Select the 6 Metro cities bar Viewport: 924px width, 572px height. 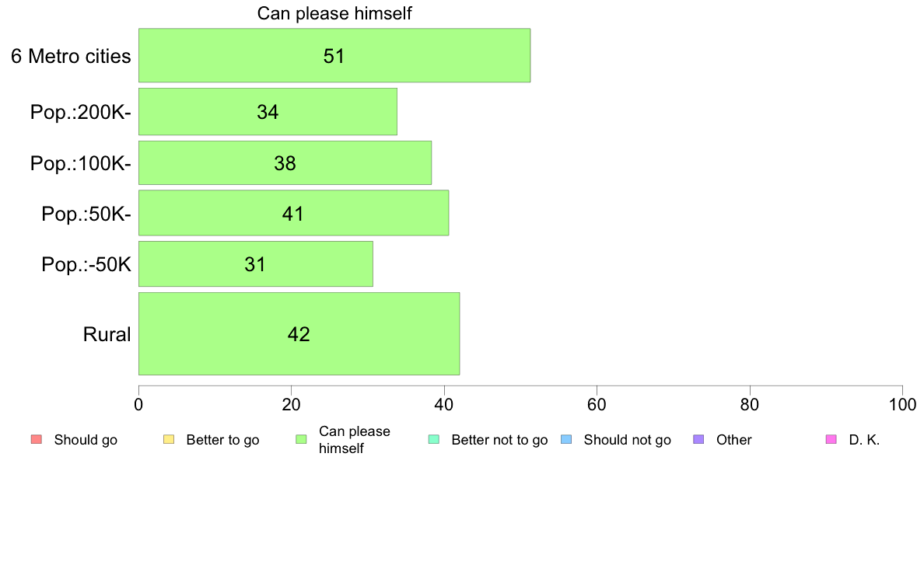click(x=334, y=55)
